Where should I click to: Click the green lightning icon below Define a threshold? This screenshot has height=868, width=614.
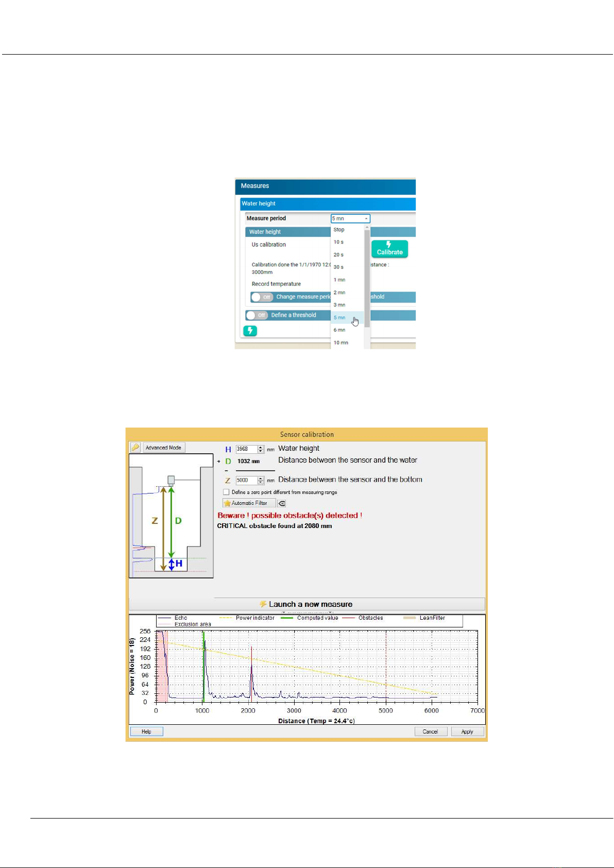250,331
